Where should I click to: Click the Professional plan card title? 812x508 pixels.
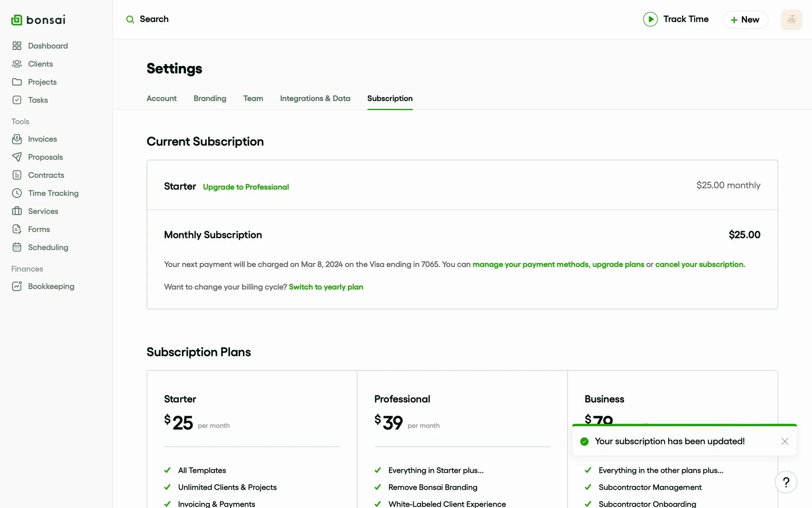[402, 399]
